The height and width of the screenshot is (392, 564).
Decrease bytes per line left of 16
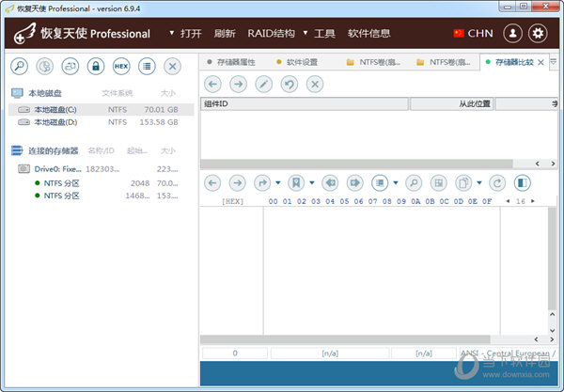point(508,201)
